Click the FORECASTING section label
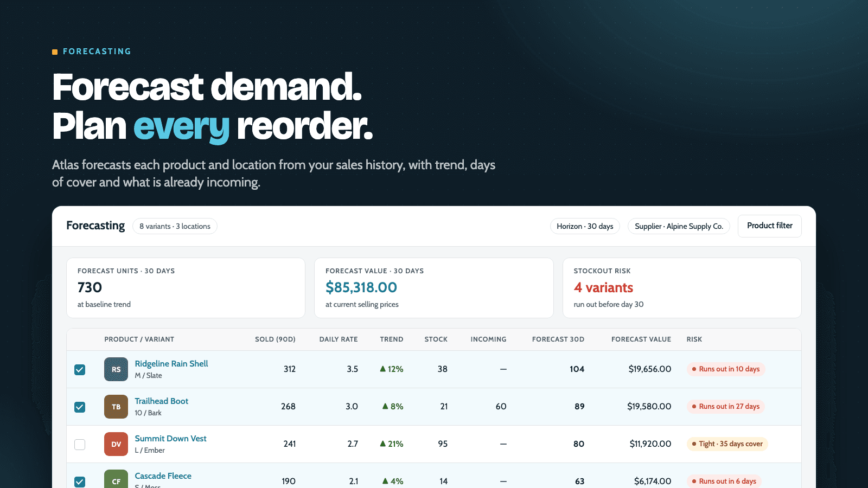This screenshot has width=868, height=488. [97, 52]
